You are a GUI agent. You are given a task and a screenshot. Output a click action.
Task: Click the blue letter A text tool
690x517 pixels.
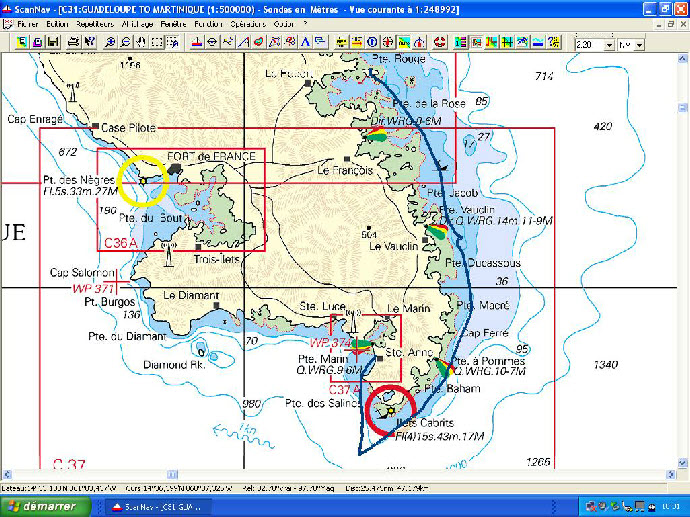point(304,43)
